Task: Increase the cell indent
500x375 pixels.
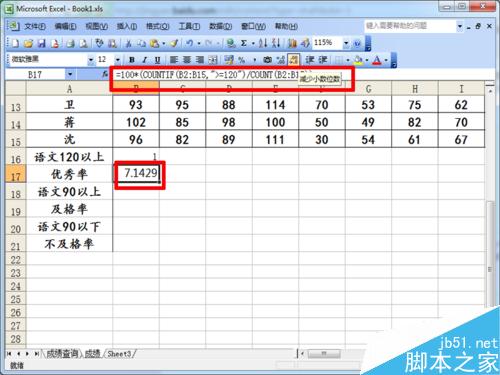Action: [x=323, y=60]
